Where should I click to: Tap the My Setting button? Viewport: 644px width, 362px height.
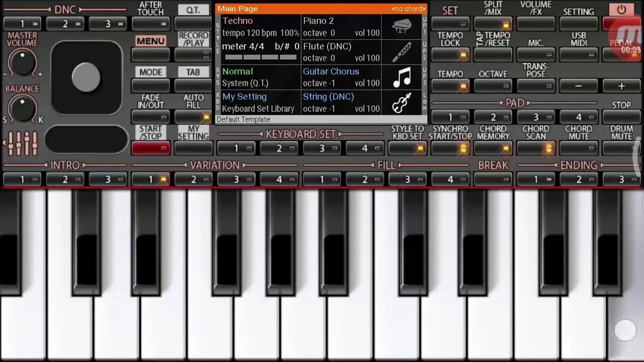pos(193,148)
